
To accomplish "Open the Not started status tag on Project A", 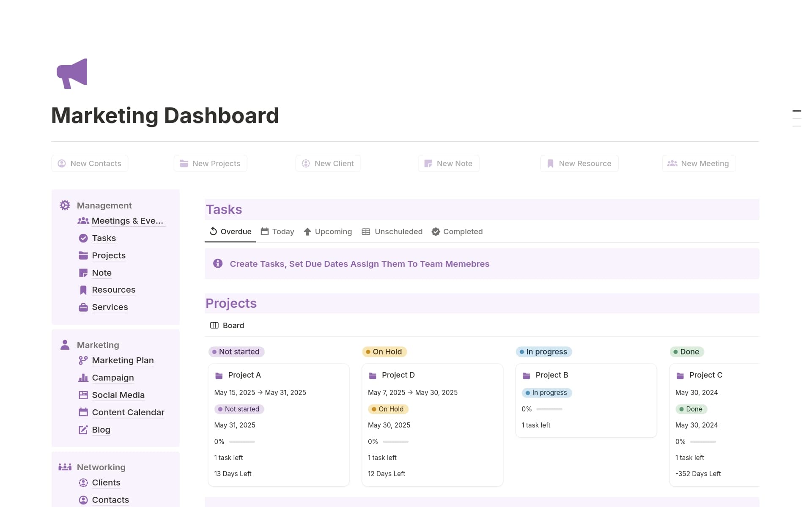I will point(239,409).
